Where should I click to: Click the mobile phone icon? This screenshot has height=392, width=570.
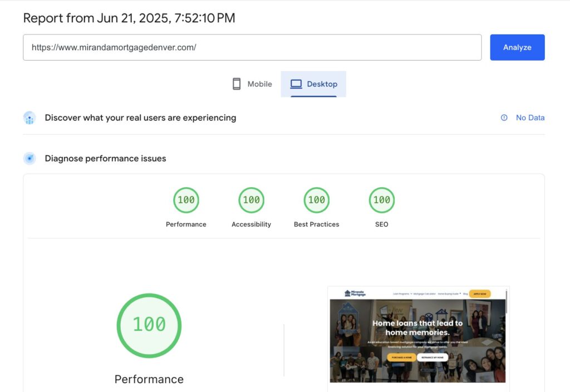click(236, 84)
